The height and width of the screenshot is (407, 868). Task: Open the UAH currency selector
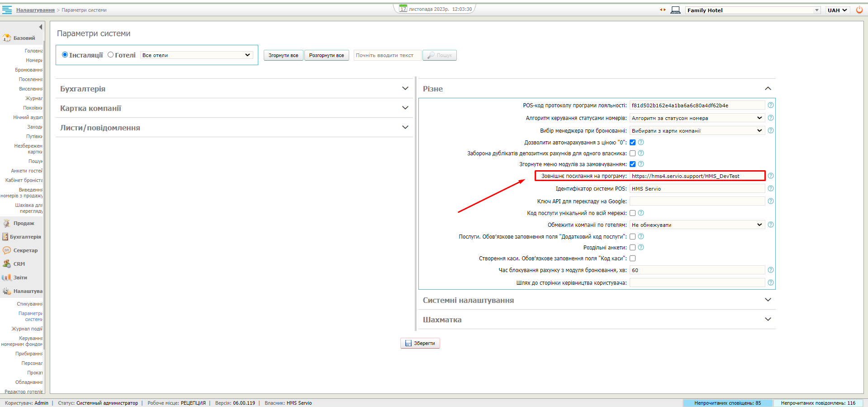[x=837, y=10]
